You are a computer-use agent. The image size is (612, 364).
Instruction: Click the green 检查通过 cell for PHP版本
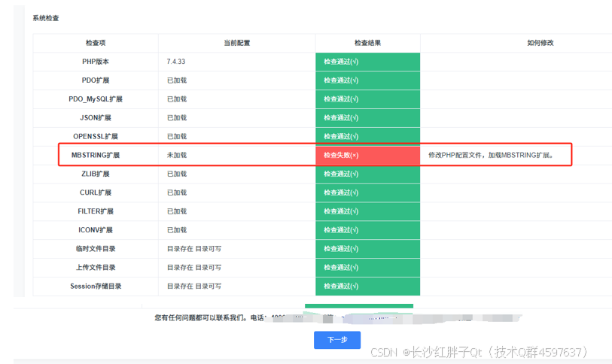tap(367, 62)
